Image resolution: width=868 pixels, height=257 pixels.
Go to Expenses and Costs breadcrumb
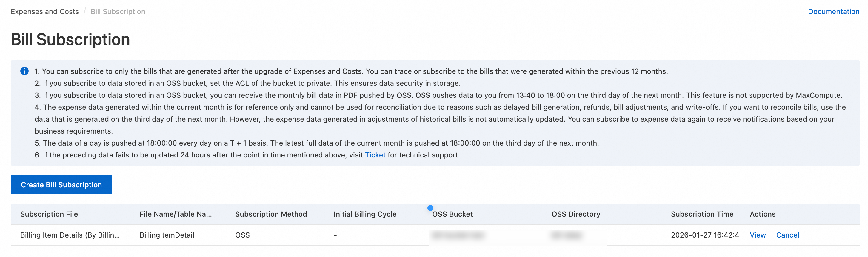[x=45, y=11]
